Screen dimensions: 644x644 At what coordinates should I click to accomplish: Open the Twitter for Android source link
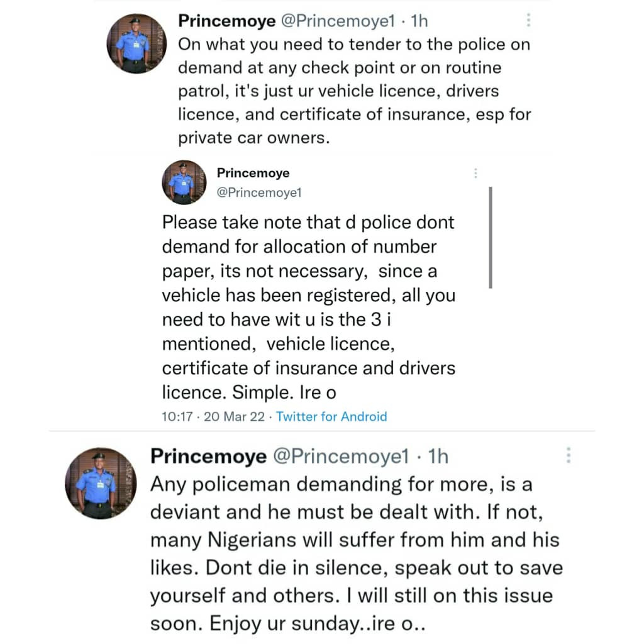(331, 416)
